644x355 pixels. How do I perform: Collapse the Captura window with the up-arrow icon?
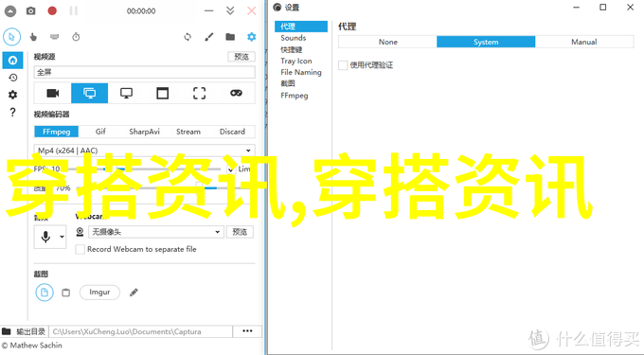pyautogui.click(x=10, y=11)
